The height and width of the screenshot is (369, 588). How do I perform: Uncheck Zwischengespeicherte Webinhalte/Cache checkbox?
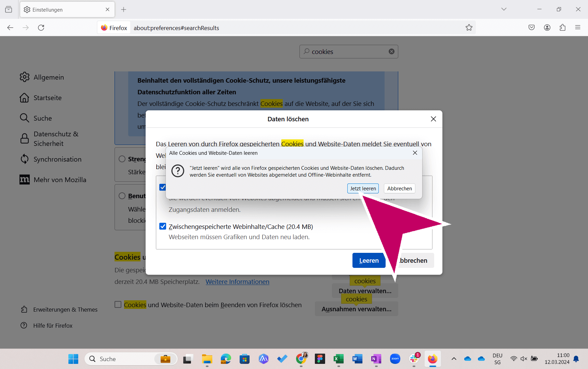pos(163,226)
